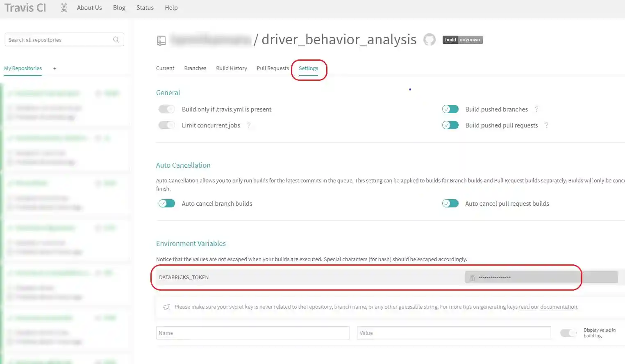The image size is (625, 364).
Task: Enable Build only if .travis.yml is present
Action: [167, 109]
